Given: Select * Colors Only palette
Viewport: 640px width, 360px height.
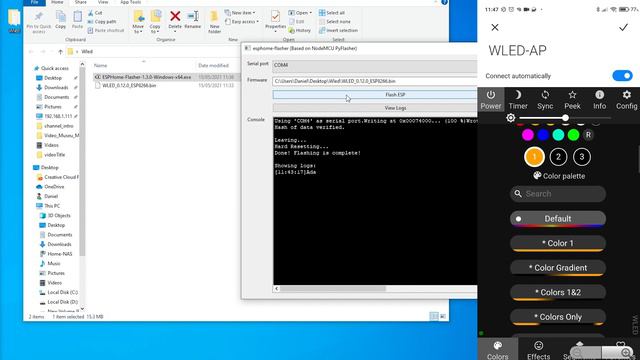Looking at the screenshot, I should click(x=558, y=317).
